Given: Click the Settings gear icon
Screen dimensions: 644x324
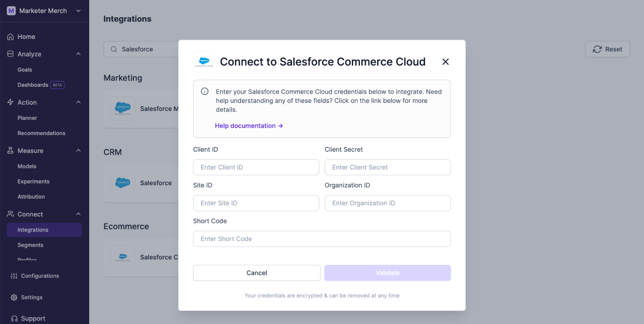Looking at the screenshot, I should pyautogui.click(x=14, y=298).
